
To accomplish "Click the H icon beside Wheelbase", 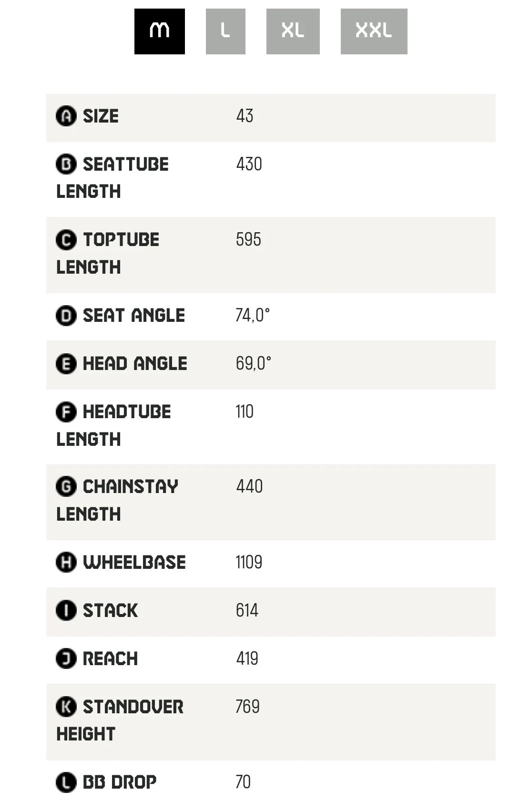I will click(66, 562).
